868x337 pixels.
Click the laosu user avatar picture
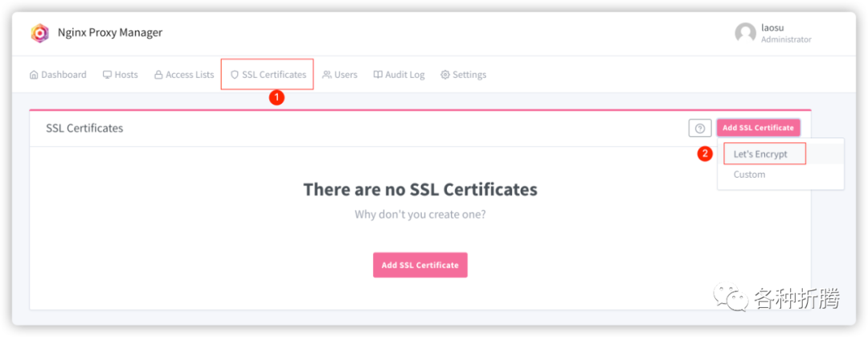point(745,33)
